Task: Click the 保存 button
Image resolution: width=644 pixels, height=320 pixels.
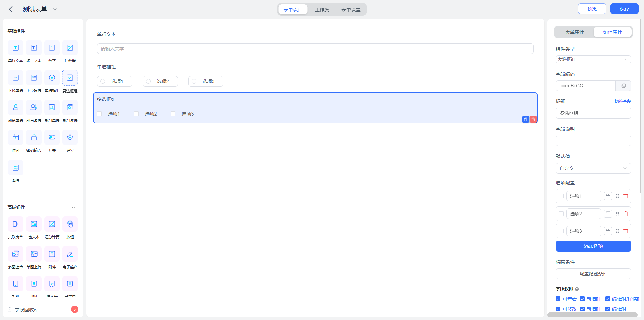Action: pyautogui.click(x=624, y=9)
